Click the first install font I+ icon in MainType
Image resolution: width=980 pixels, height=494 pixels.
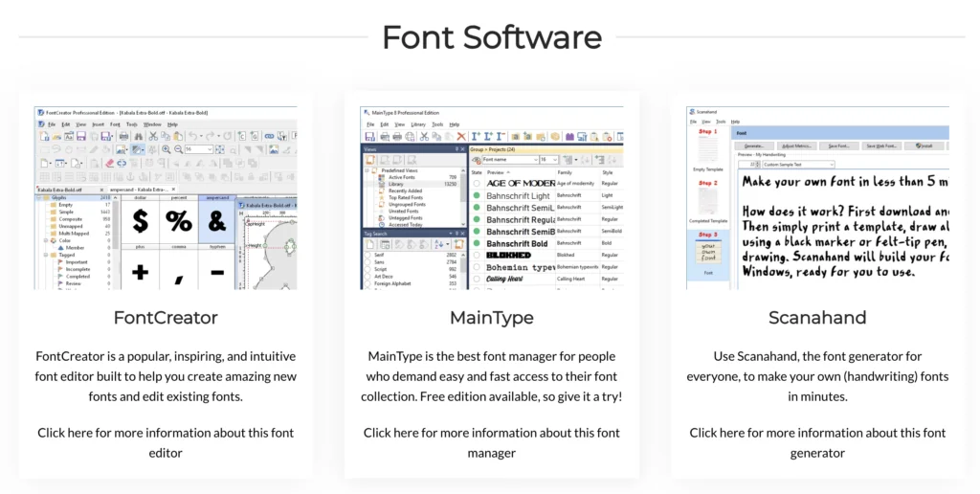click(477, 136)
